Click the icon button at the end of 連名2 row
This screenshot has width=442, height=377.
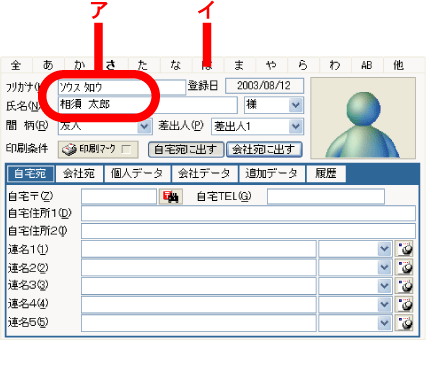(x=404, y=267)
